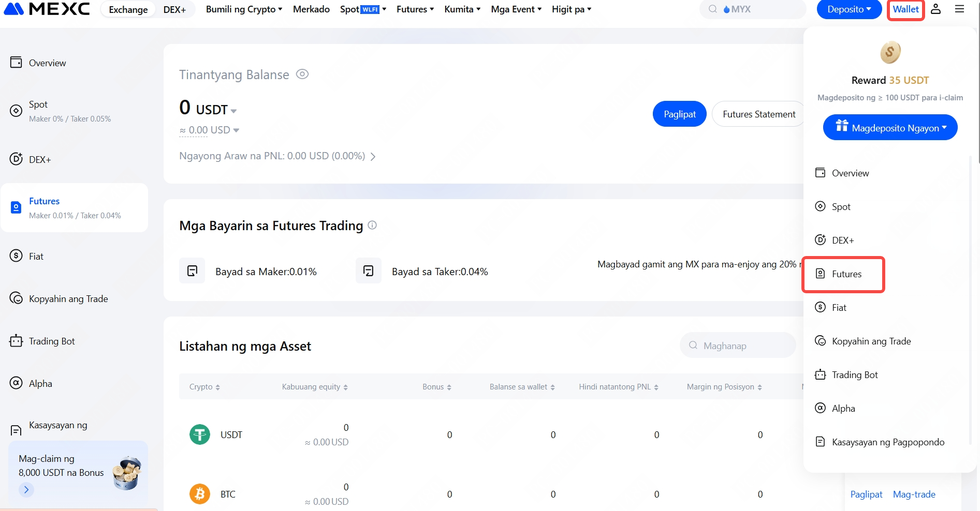Sort by Margin ng Posisyon column
Image resolution: width=980 pixels, height=511 pixels.
tap(724, 386)
